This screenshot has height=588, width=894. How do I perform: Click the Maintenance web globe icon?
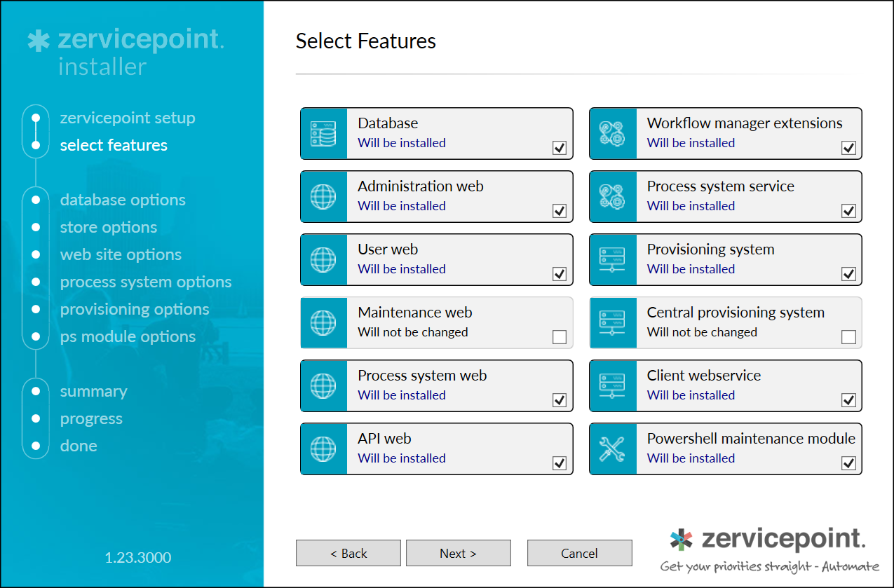[x=324, y=322]
